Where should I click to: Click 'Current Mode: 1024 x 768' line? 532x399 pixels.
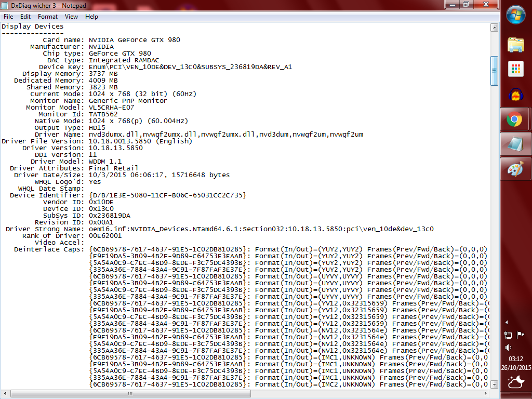pos(113,94)
